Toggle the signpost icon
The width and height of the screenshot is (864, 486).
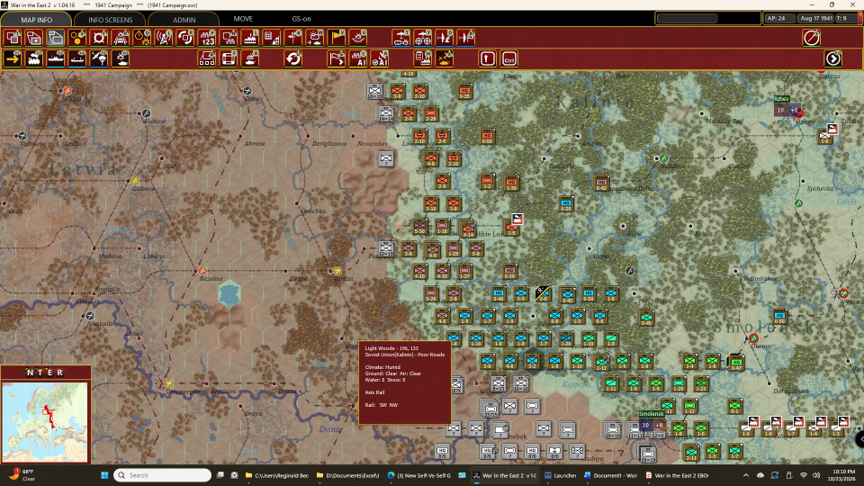pos(293,38)
